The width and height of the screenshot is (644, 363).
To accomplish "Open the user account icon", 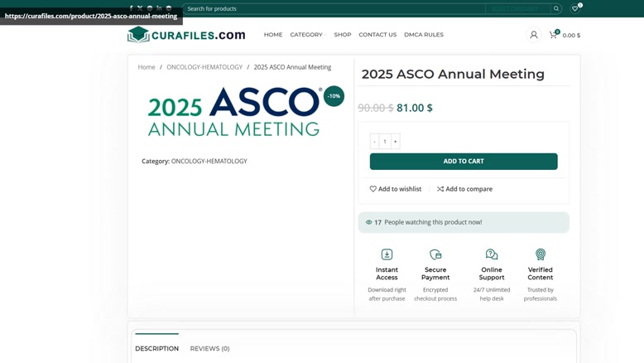I will pyautogui.click(x=534, y=35).
